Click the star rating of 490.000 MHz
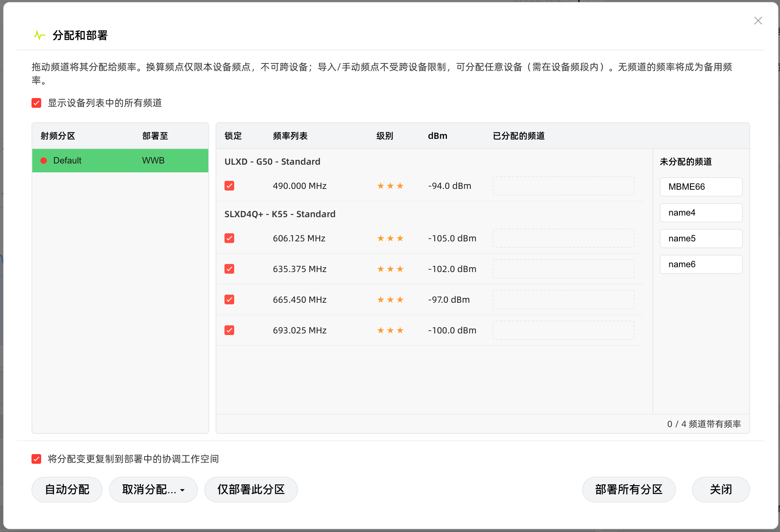The width and height of the screenshot is (780, 532). click(x=390, y=186)
